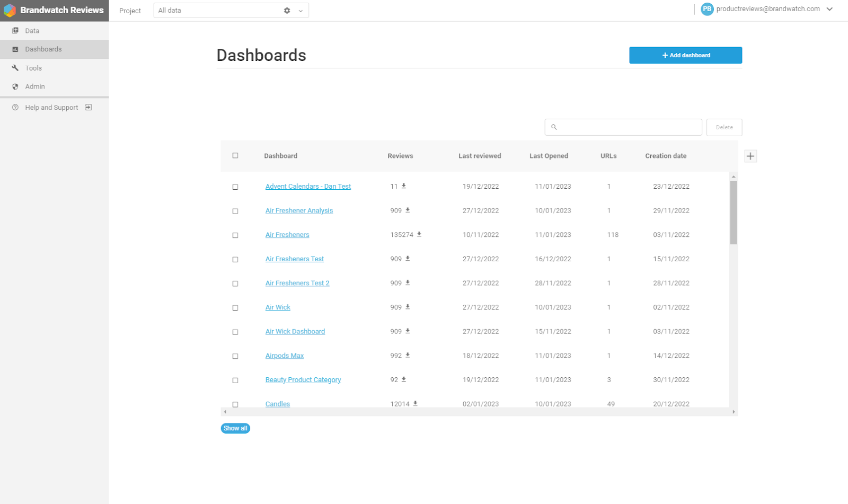
Task: Download the 135274 reviews for Air Fresheners
Action: tap(419, 234)
